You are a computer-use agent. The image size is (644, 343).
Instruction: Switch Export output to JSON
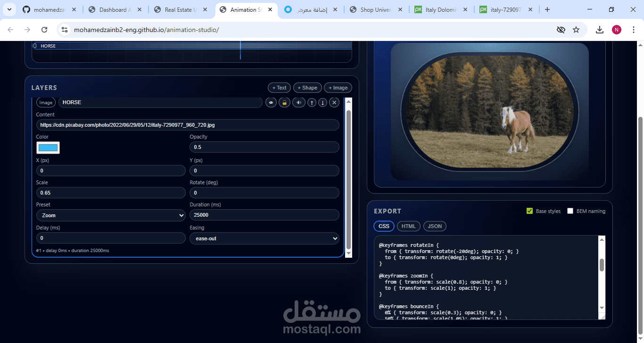(x=435, y=226)
